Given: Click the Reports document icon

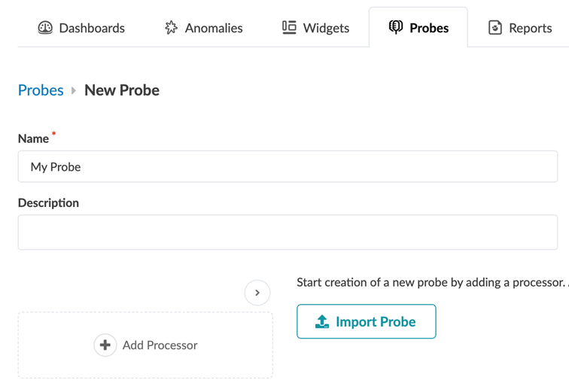Looking at the screenshot, I should tap(494, 28).
